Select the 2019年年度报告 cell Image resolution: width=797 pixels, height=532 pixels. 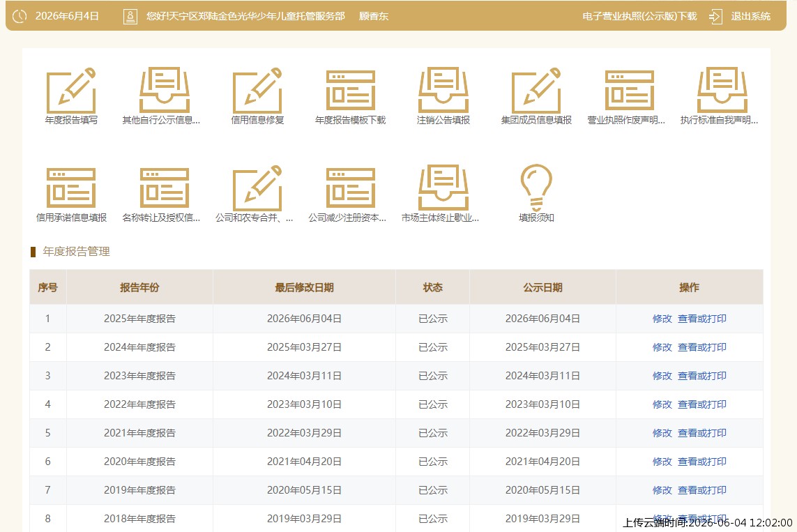tap(139, 490)
